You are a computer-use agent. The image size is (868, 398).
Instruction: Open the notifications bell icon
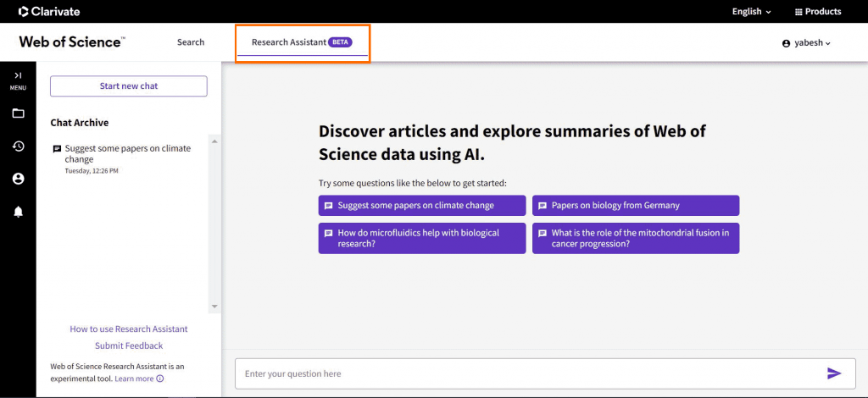pyautogui.click(x=19, y=212)
